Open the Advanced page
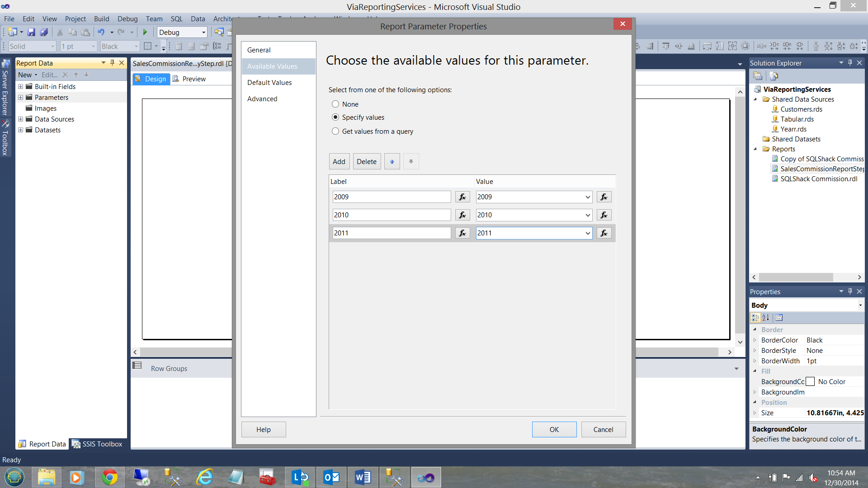The image size is (868, 488). pyautogui.click(x=262, y=99)
